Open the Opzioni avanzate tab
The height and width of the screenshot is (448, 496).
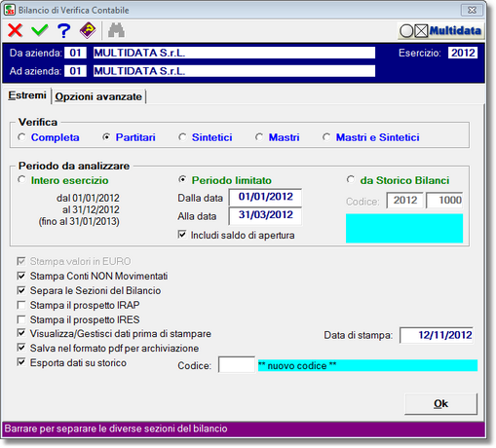(x=98, y=96)
